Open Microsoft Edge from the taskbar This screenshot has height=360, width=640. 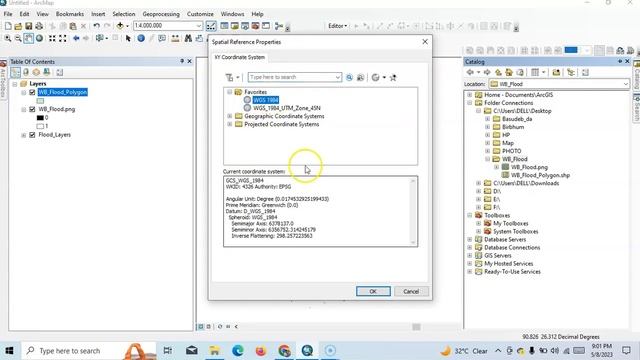pos(238,351)
